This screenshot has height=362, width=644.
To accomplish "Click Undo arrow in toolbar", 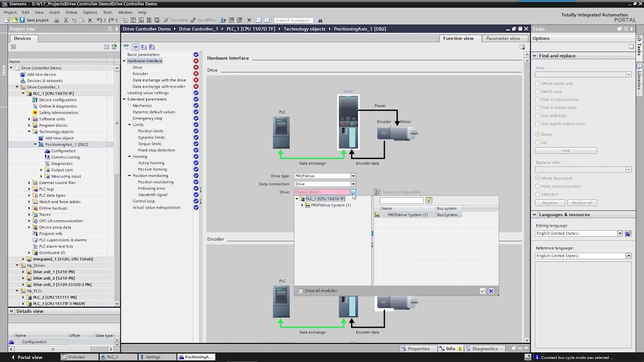I will coord(99,20).
